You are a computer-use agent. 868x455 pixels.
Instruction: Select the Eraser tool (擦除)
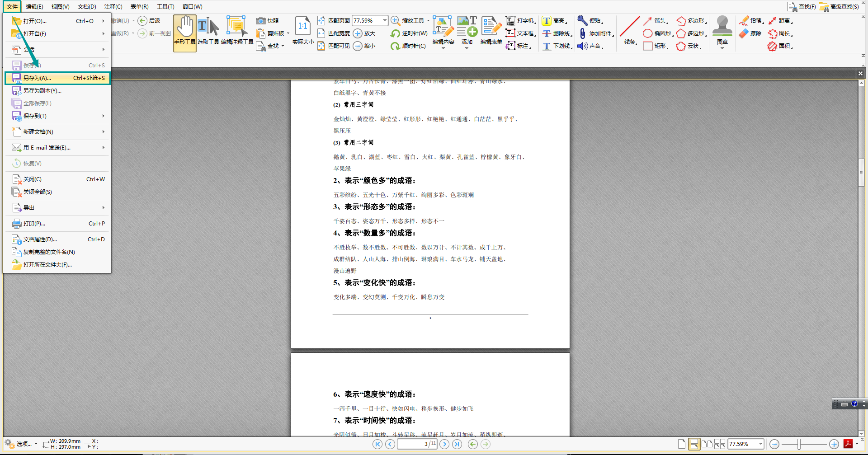pos(750,33)
